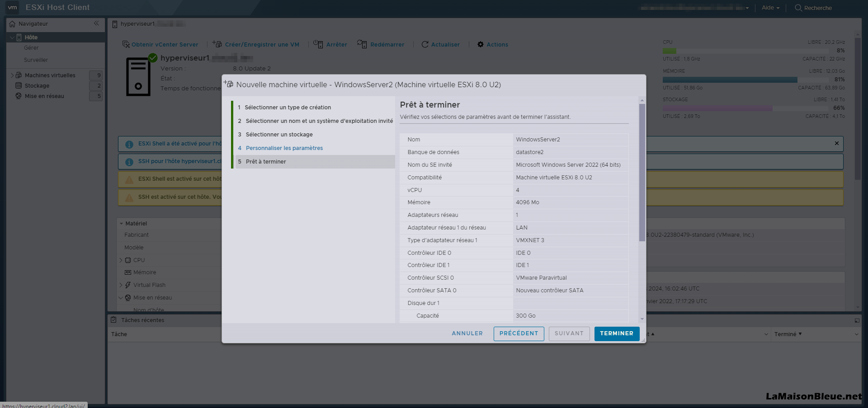868x408 pixels.
Task: Click the Redémarrer host icon
Action: pos(362,44)
